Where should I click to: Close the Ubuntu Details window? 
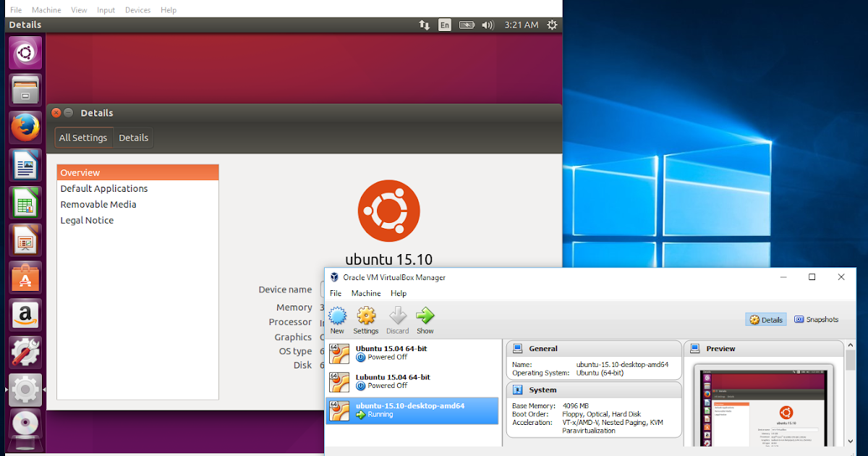click(x=56, y=113)
